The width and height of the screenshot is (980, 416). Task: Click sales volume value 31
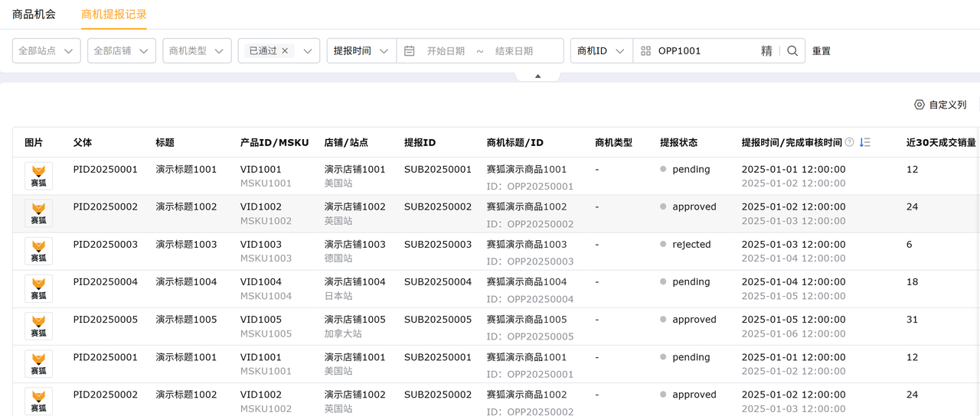click(x=912, y=320)
